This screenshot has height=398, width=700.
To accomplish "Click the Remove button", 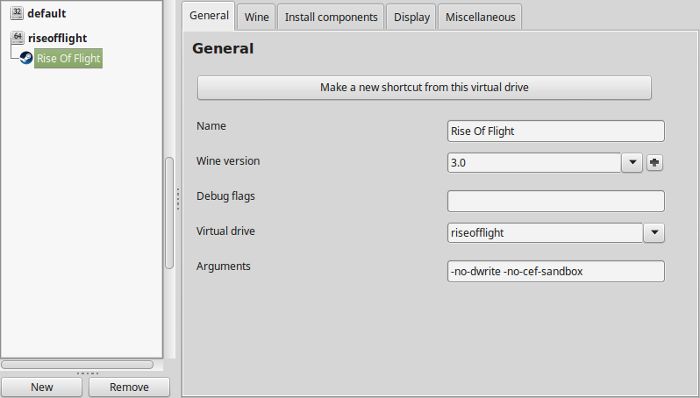I will (129, 387).
